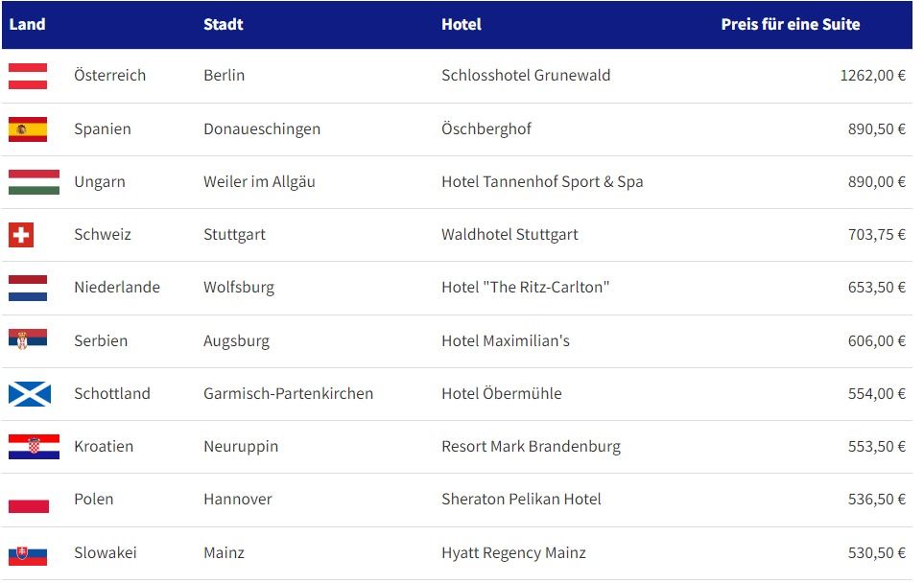This screenshot has height=583, width=924.
Task: Click the Hyatt Regency Mainz entry
Action: tap(513, 553)
